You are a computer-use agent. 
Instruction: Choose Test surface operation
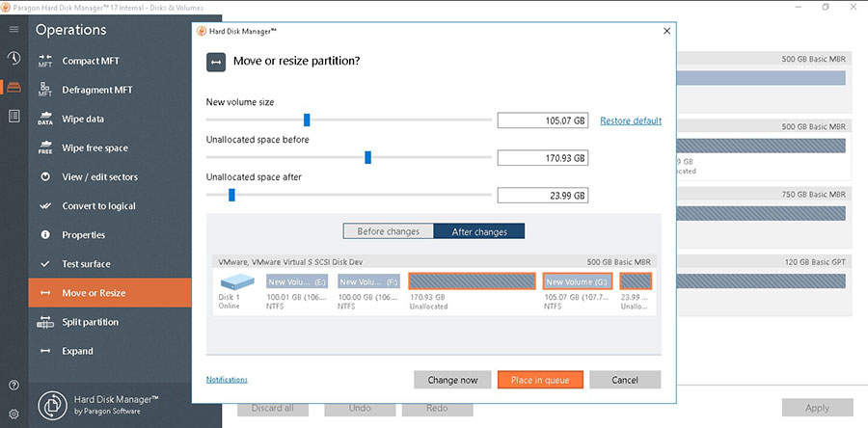pyautogui.click(x=110, y=264)
